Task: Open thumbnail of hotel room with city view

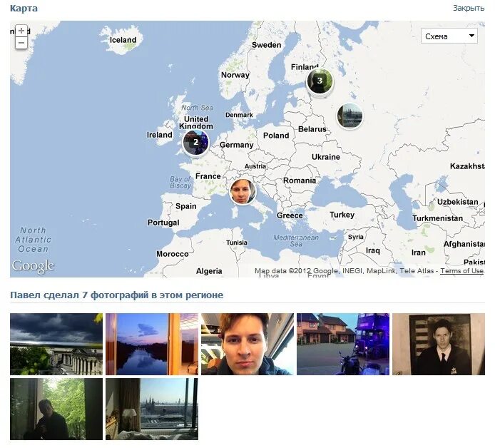Action: point(152,409)
